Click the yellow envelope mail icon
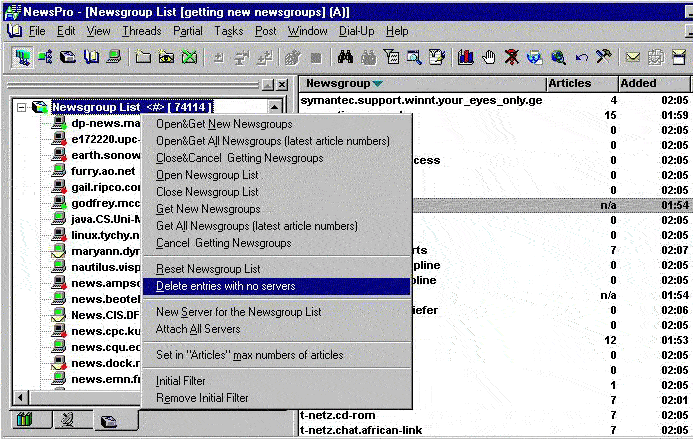Image resolution: width=693 pixels, height=439 pixels. (633, 57)
